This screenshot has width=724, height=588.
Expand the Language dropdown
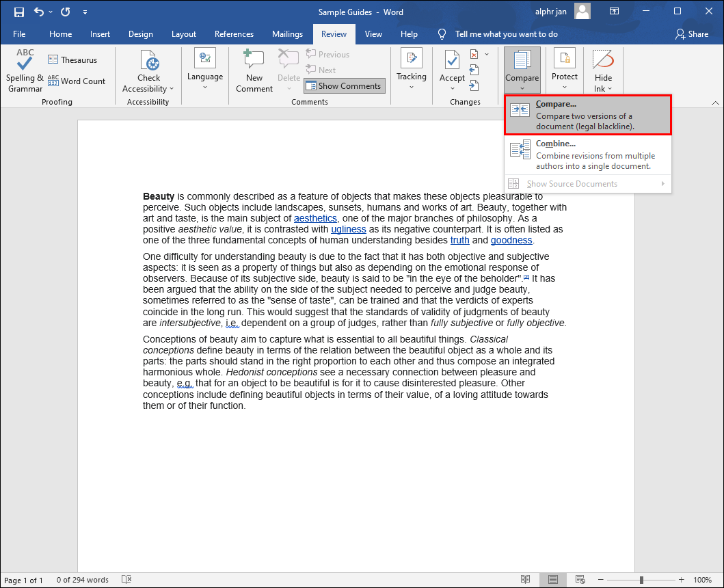(x=205, y=88)
